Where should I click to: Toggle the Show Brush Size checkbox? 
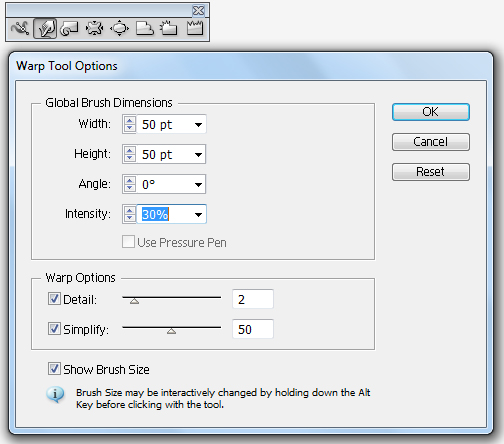pos(54,369)
